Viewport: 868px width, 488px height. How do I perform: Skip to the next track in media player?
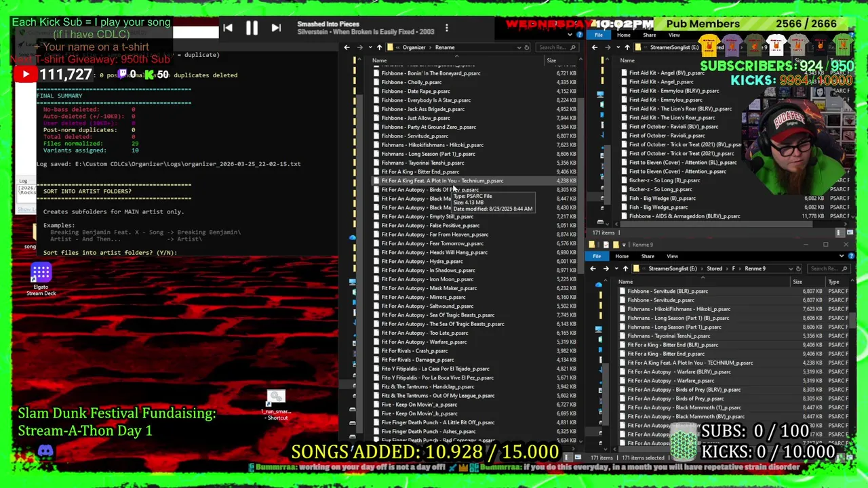pyautogui.click(x=276, y=28)
